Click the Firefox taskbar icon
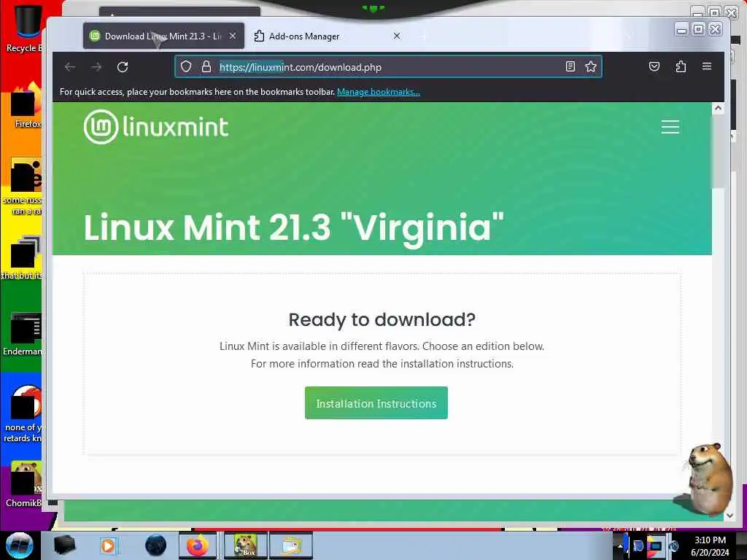Image resolution: width=747 pixels, height=560 pixels. 197,545
